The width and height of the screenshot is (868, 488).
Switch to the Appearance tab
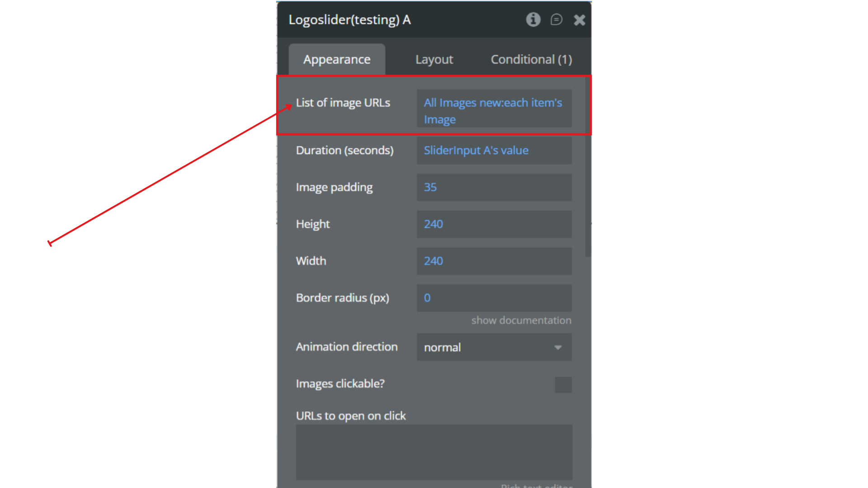pyautogui.click(x=337, y=59)
